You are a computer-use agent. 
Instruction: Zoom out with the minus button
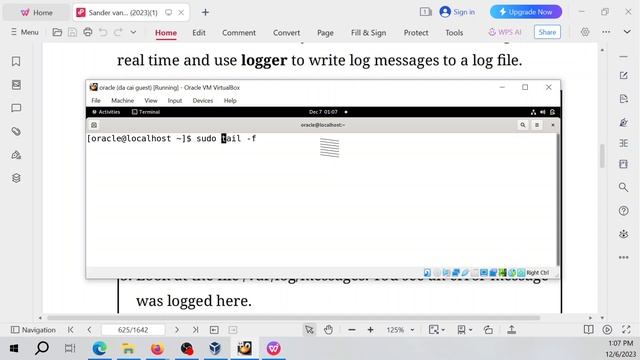pyautogui.click(x=352, y=330)
